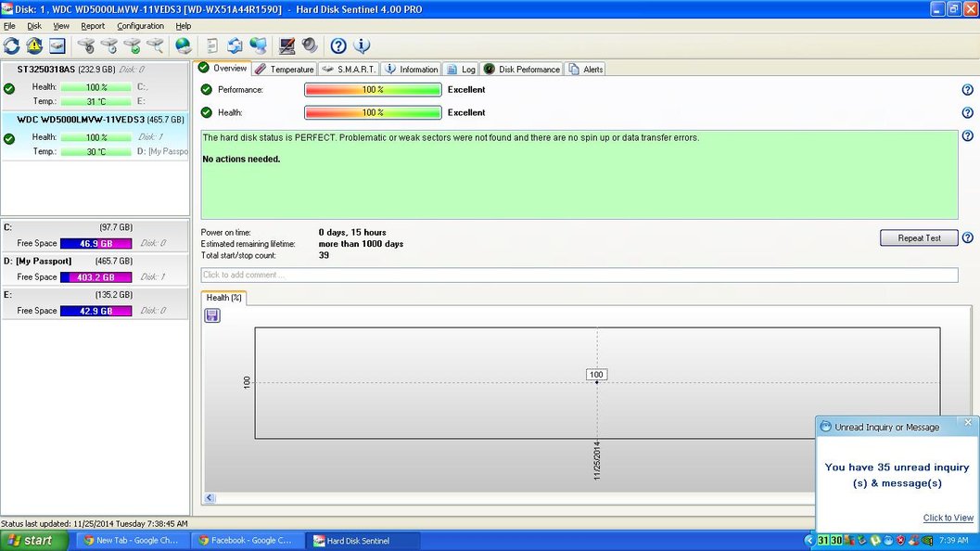Viewport: 980px width, 551px height.
Task: Click the speaker toolbar icon
Action: pyautogui.click(x=309, y=45)
